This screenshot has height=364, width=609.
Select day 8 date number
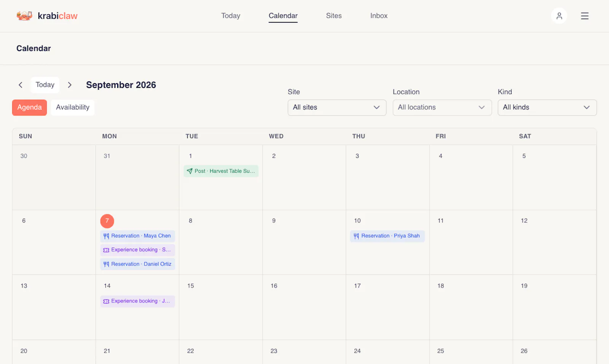(190, 221)
